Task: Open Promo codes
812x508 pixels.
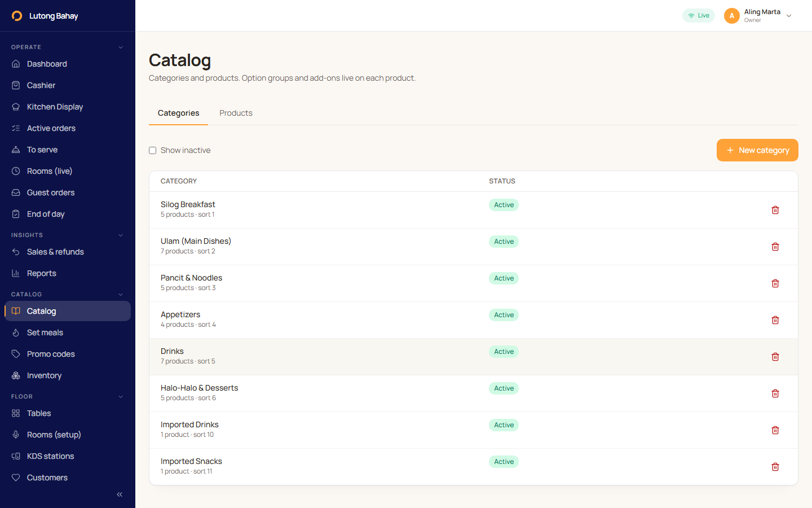Action: click(68, 354)
